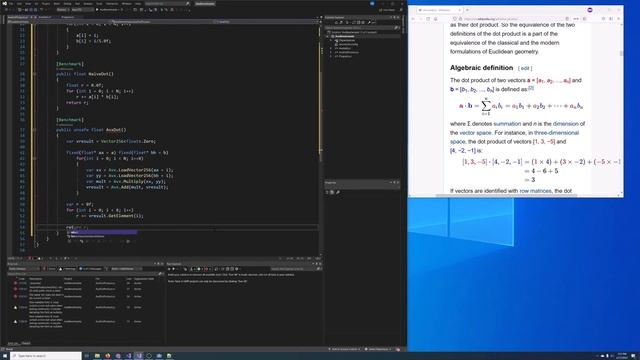
Task: Click the Windows taskbar search box
Action: click(x=46, y=356)
